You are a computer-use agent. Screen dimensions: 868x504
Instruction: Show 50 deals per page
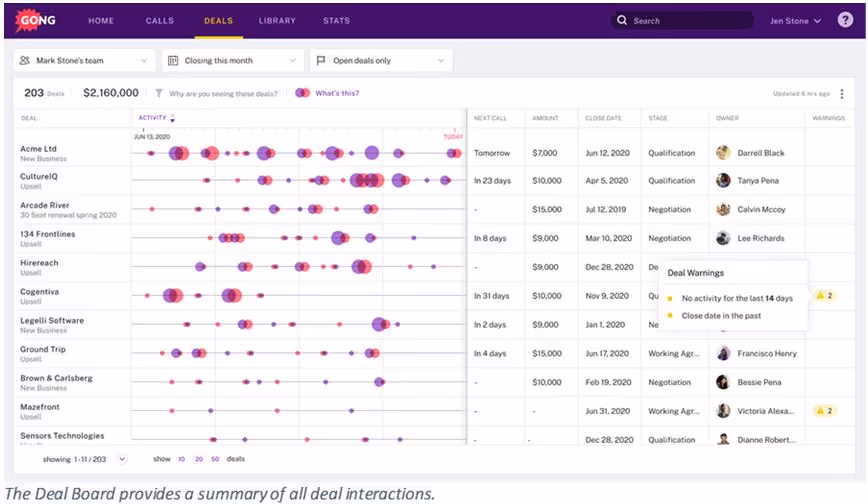point(215,459)
